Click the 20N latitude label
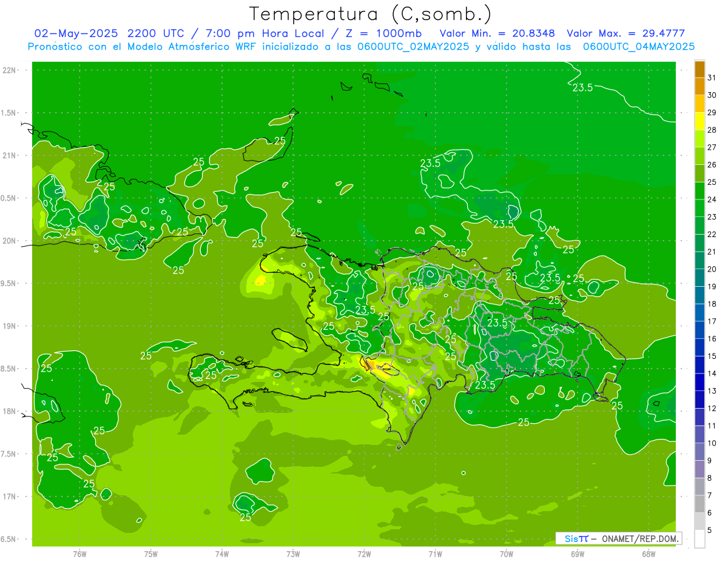 coord(10,241)
